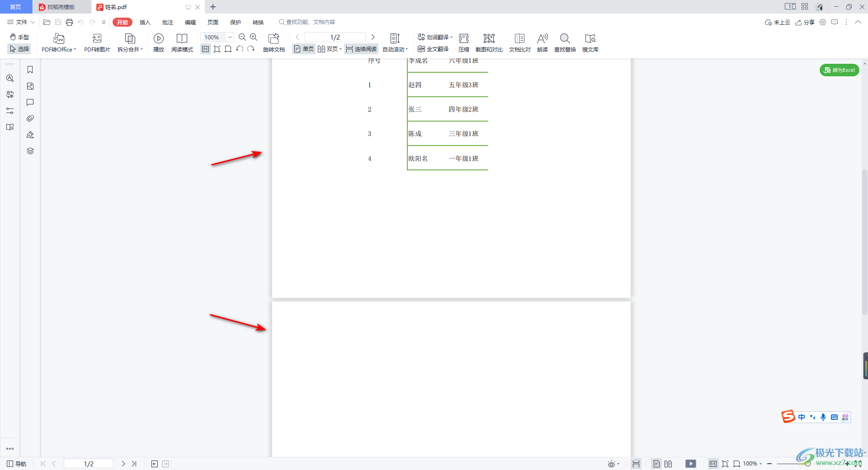
Task: Open the signature pen panel in sidebar
Action: [30, 135]
